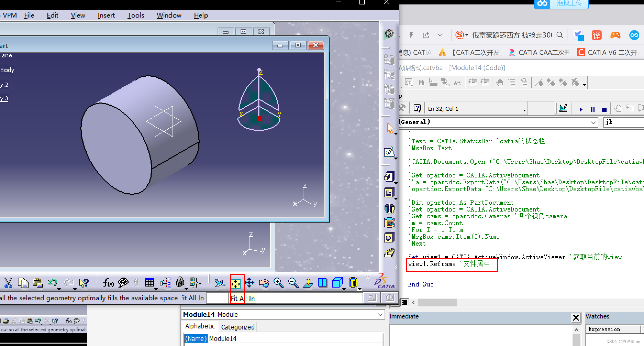644x346 pixels.
Task: Open the isometric view cube dropdown arrow
Action: pyautogui.click(x=344, y=289)
